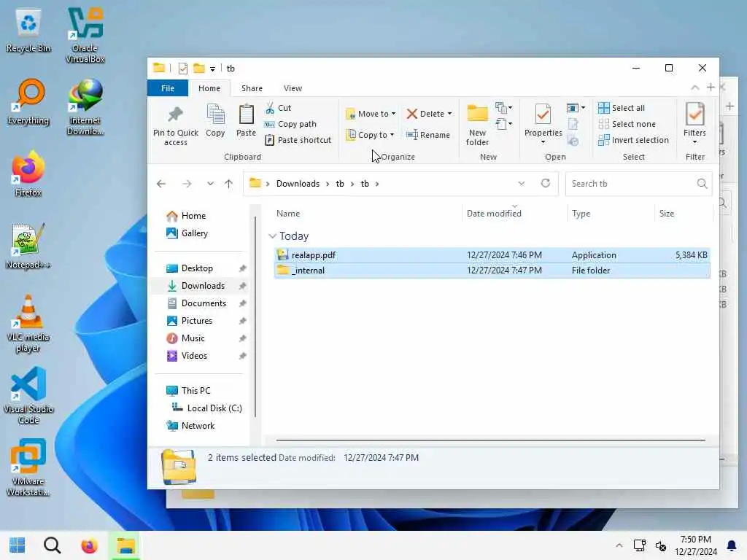The width and height of the screenshot is (747, 560).
Task: Select the realapp.pdf file
Action: click(x=492, y=255)
